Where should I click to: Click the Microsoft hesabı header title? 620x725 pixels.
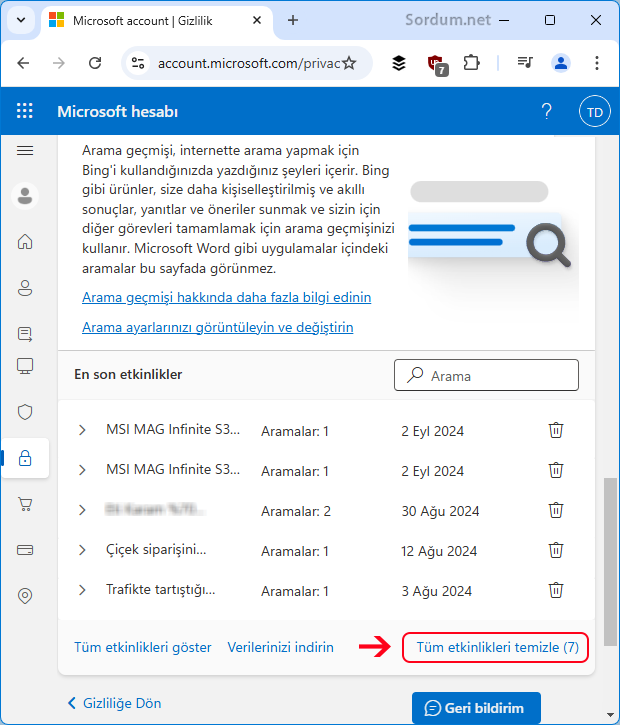(x=117, y=111)
